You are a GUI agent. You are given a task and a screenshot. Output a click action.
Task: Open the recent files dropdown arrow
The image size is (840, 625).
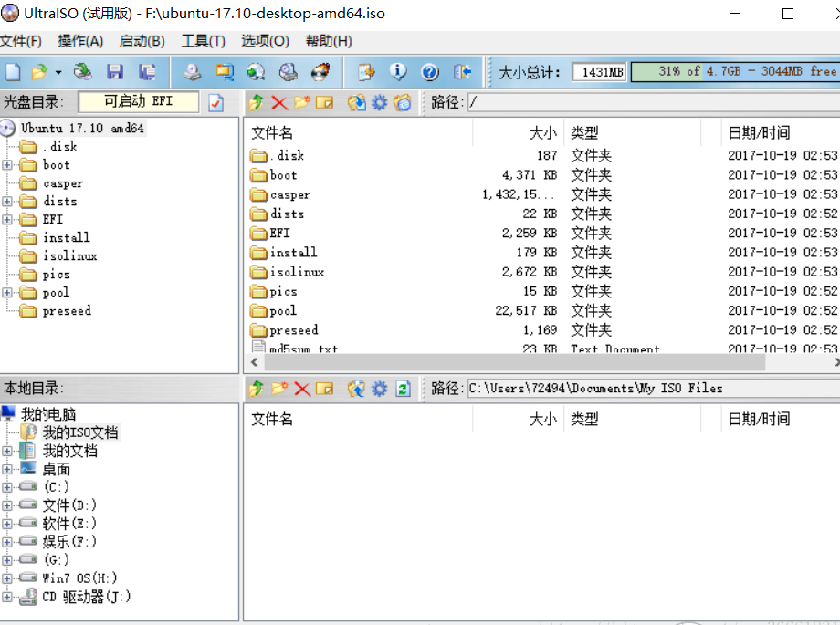click(x=58, y=72)
